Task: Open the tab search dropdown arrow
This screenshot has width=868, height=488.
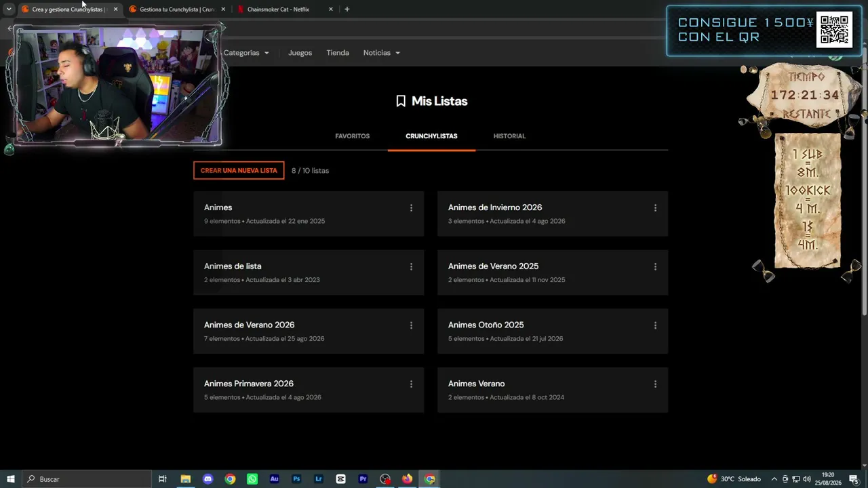Action: pos(9,9)
